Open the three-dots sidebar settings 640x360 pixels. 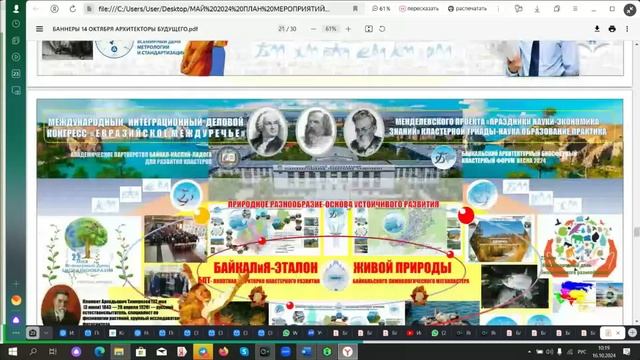[x=16, y=333]
